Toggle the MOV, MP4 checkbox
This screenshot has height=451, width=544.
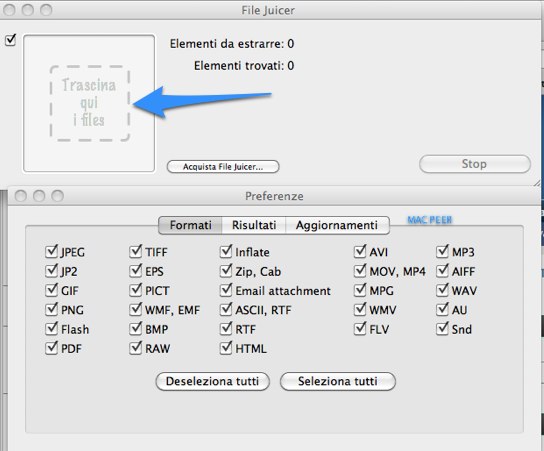tap(360, 271)
